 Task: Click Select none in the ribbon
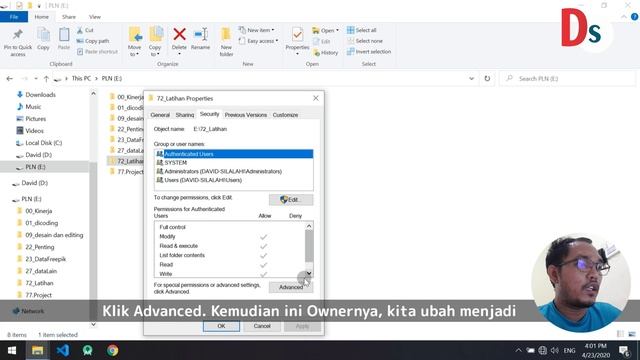pos(365,41)
